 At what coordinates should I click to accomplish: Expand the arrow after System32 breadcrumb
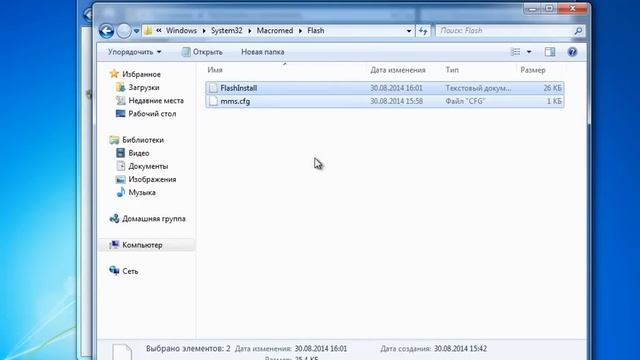[x=250, y=31]
